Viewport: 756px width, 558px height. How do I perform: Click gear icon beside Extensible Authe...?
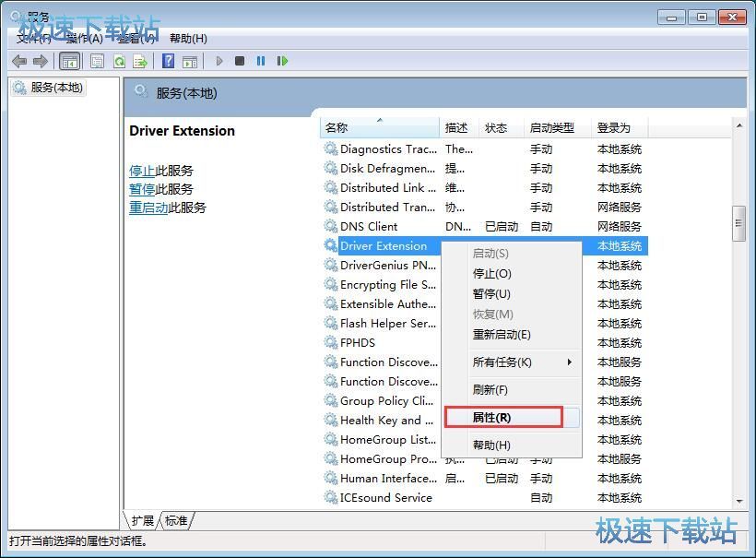tap(330, 303)
